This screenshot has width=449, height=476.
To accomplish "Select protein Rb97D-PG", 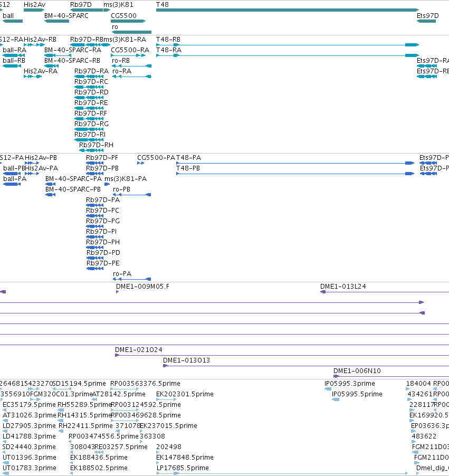I will (x=95, y=226).
